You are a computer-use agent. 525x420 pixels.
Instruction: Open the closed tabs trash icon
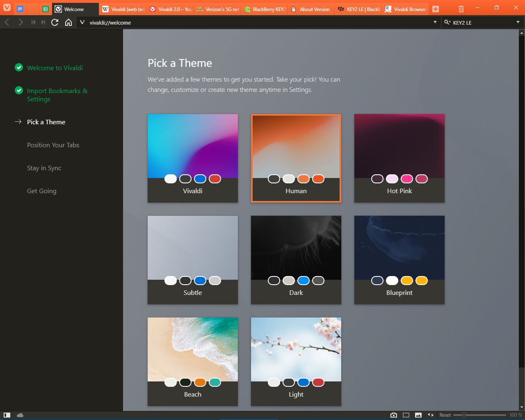click(x=461, y=9)
